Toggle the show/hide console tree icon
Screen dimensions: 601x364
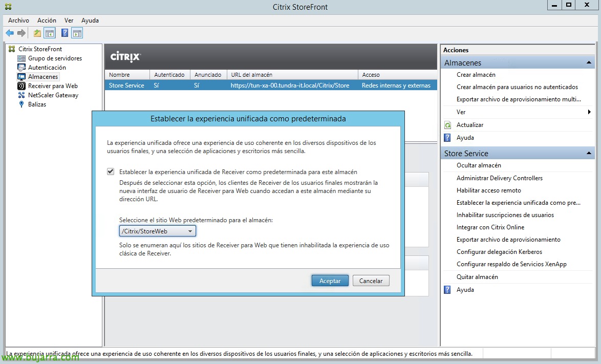(x=50, y=33)
